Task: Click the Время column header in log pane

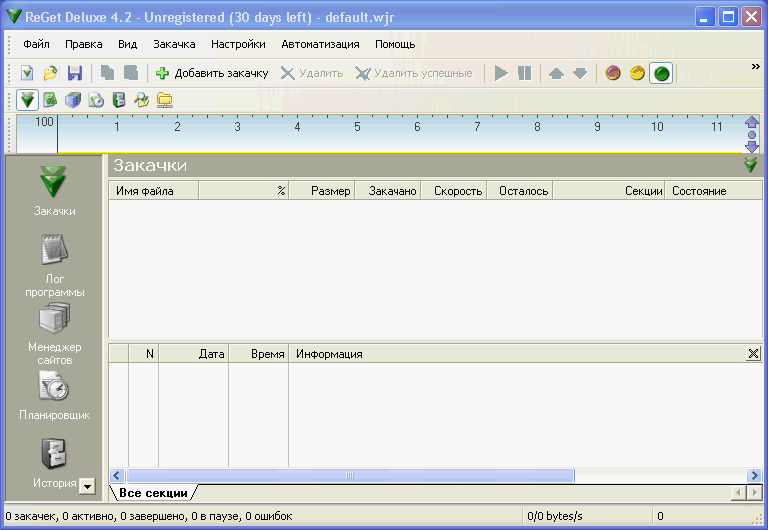Action: (x=259, y=354)
